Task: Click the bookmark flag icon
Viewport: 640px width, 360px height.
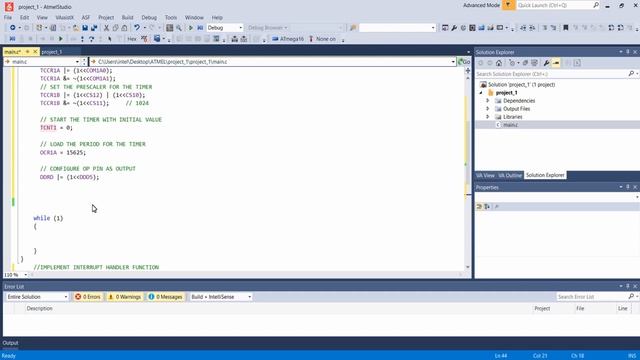Action: tap(566, 28)
